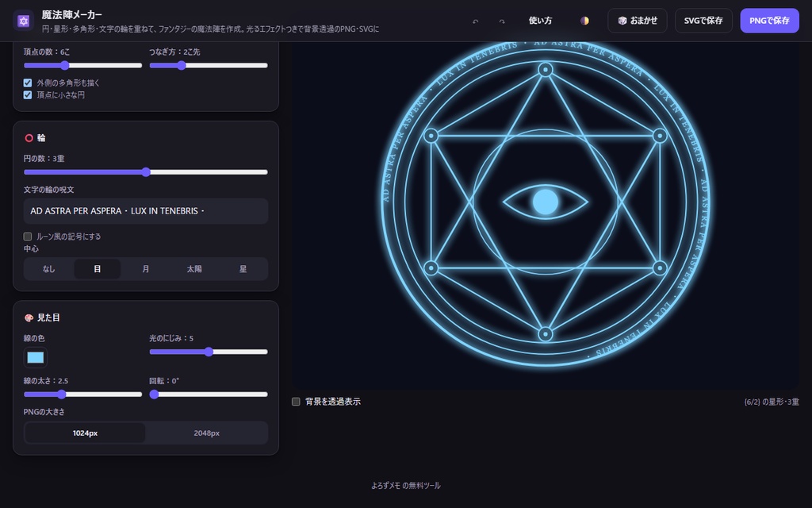Image resolution: width=812 pixels, height=508 pixels.
Task: Enable 背景を透過表示 checkbox
Action: (296, 401)
